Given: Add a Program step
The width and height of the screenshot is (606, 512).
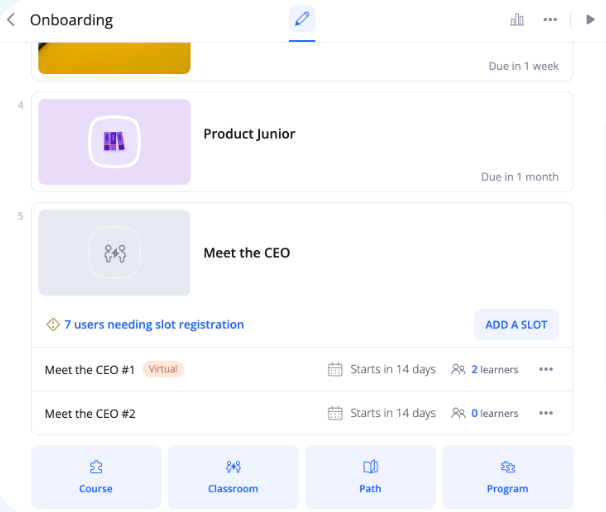Looking at the screenshot, I should pos(507,476).
